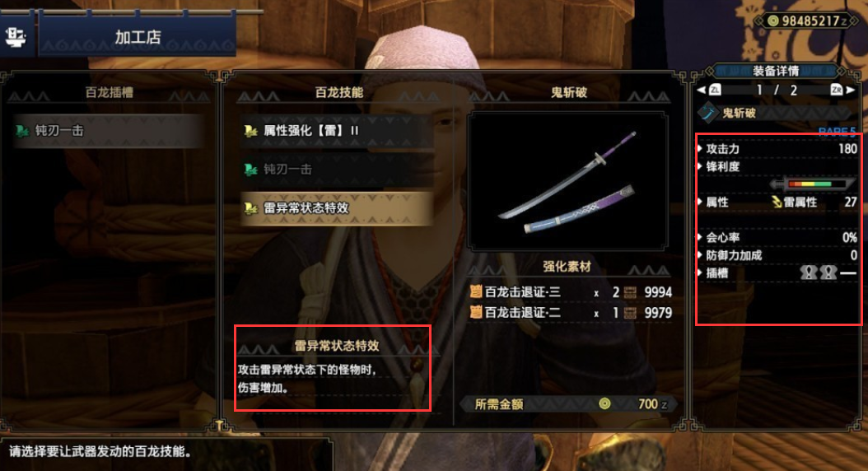The height and width of the screenshot is (471, 868).
Task: Click the coin icon next to 700 z
Action: pyautogui.click(x=604, y=403)
